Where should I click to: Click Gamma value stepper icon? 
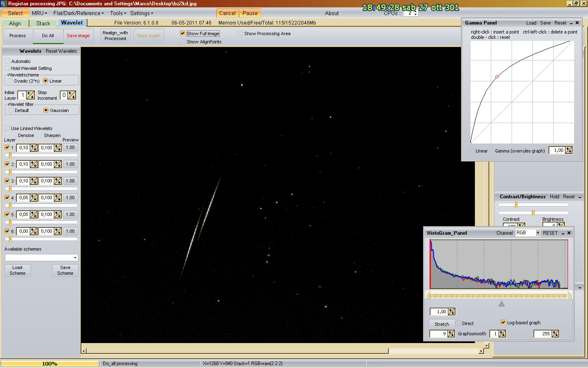pyautogui.click(x=568, y=150)
